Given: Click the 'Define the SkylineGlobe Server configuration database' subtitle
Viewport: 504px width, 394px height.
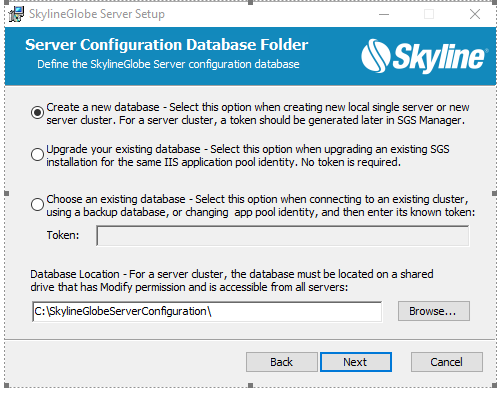Looking at the screenshot, I should click(168, 64).
